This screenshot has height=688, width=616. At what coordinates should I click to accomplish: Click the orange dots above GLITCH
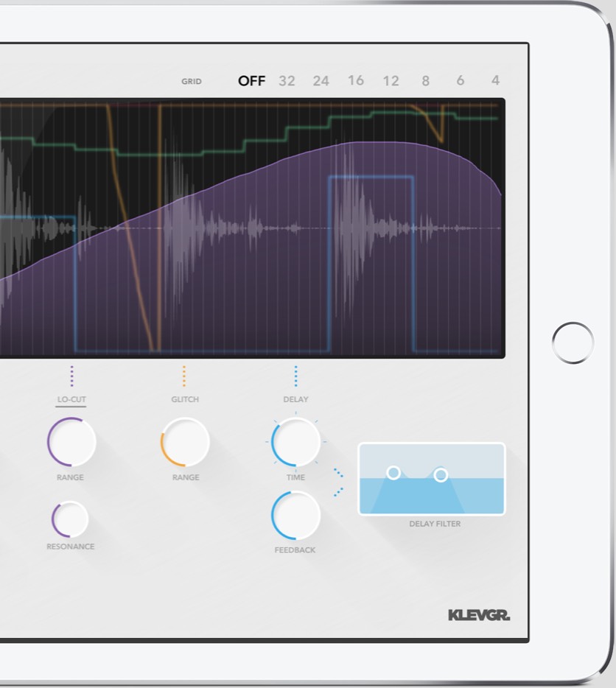pos(183,378)
